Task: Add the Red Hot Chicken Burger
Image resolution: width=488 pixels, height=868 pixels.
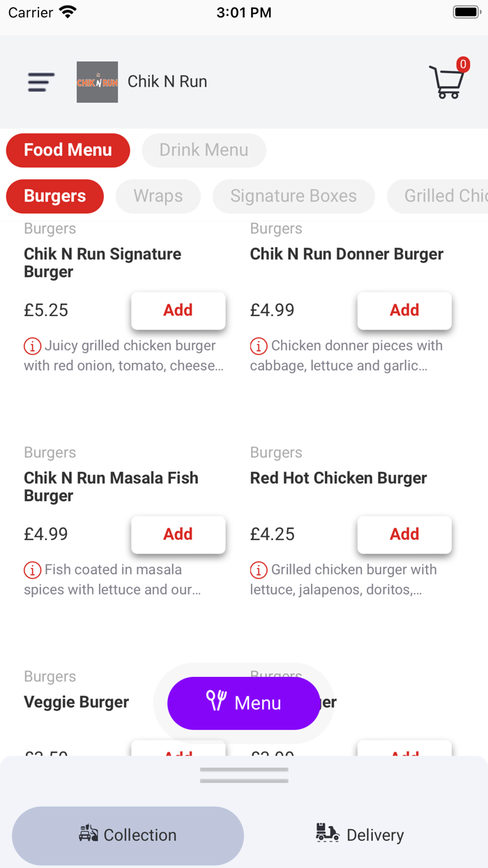Action: 404,534
